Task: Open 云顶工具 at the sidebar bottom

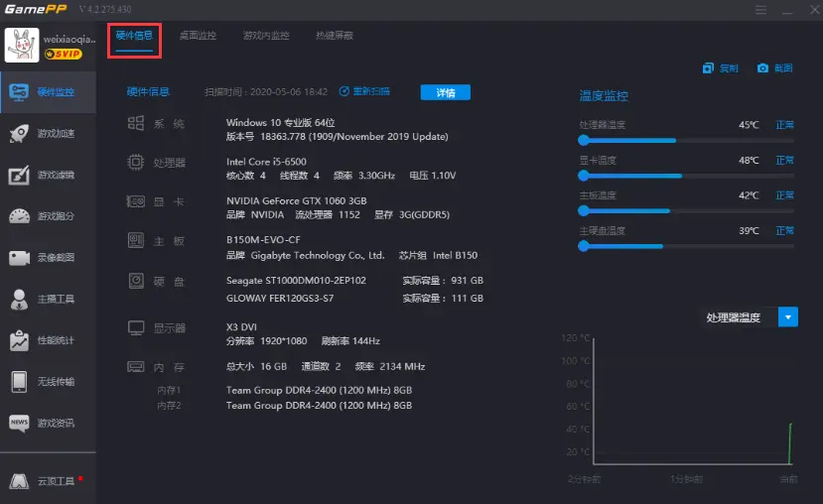Action: click(48, 481)
